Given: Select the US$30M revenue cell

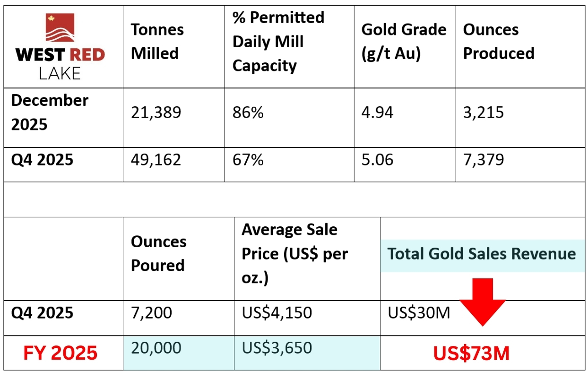Looking at the screenshot, I should point(419,313).
